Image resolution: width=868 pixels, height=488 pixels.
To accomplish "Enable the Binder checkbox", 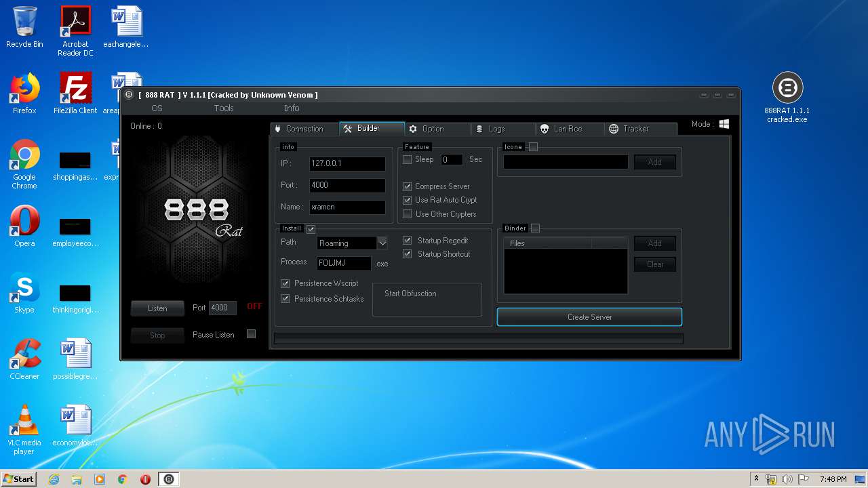I will (535, 228).
